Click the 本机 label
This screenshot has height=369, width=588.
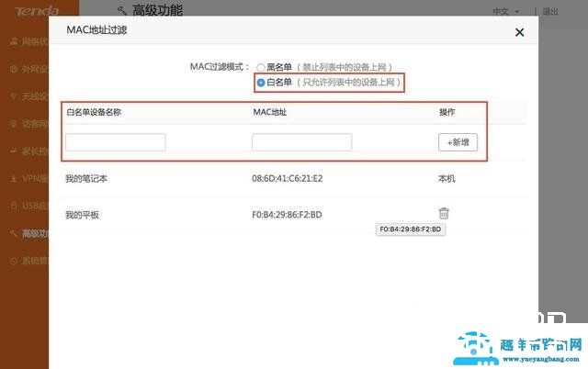click(x=447, y=179)
